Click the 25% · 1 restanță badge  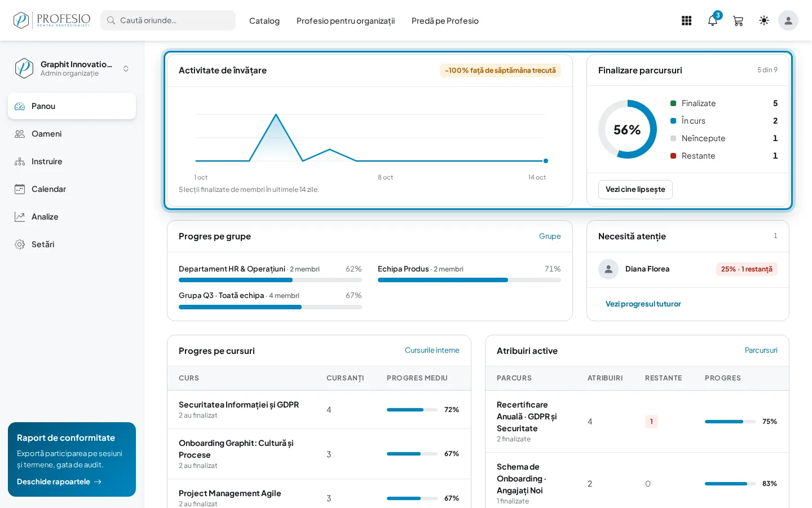pyautogui.click(x=747, y=269)
